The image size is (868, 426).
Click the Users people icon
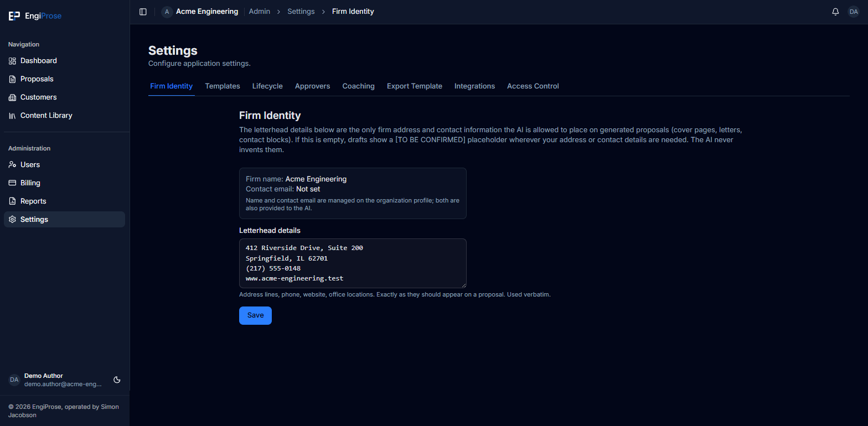click(12, 165)
